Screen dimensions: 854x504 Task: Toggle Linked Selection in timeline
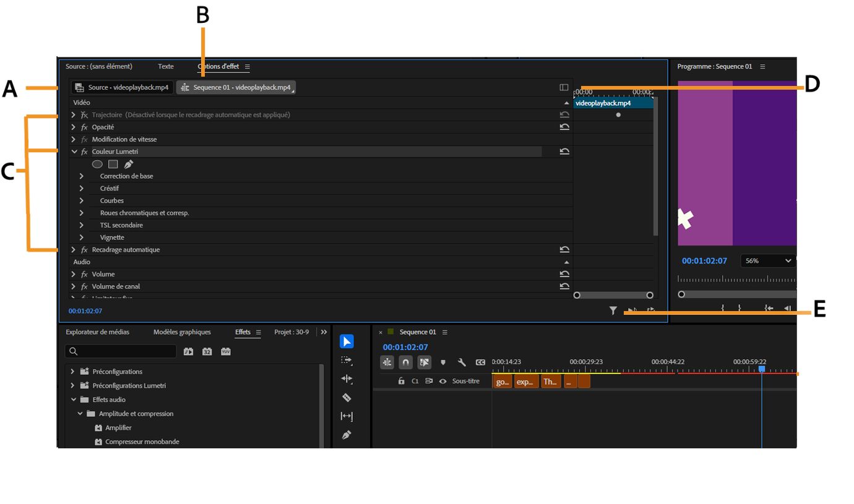424,362
